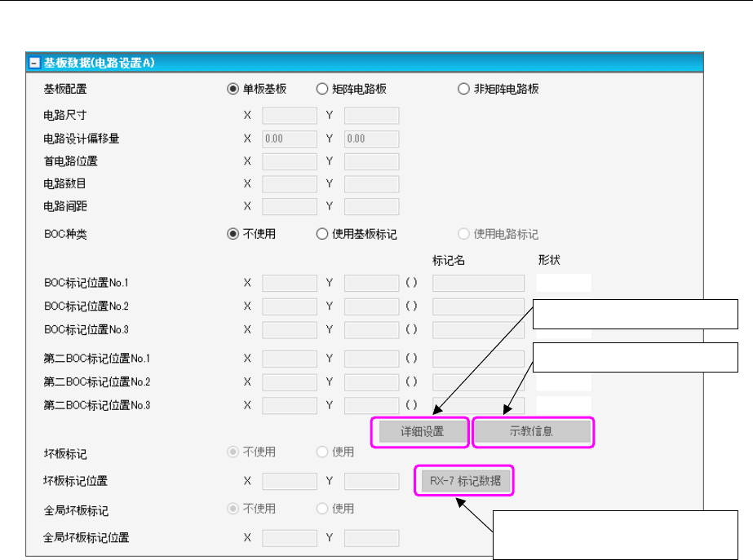The height and width of the screenshot is (560, 753).
Task: Click BOC标记位置No.3 X field
Action: pos(290,329)
